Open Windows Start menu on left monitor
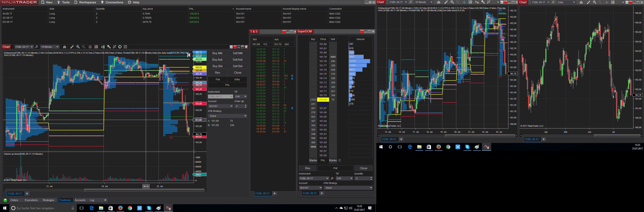 [5, 208]
